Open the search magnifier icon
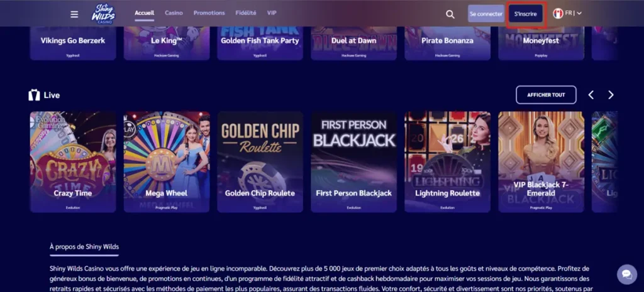Screen dimensions: 644x292 (450, 14)
